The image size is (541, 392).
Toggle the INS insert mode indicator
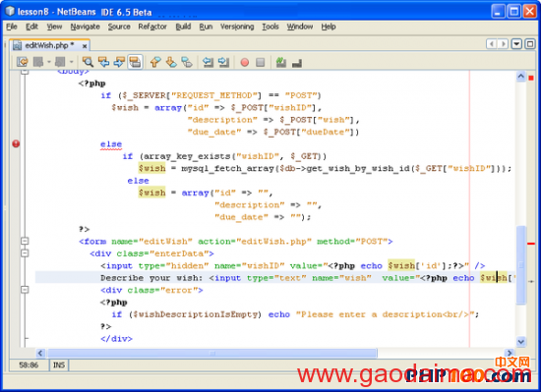(x=59, y=365)
